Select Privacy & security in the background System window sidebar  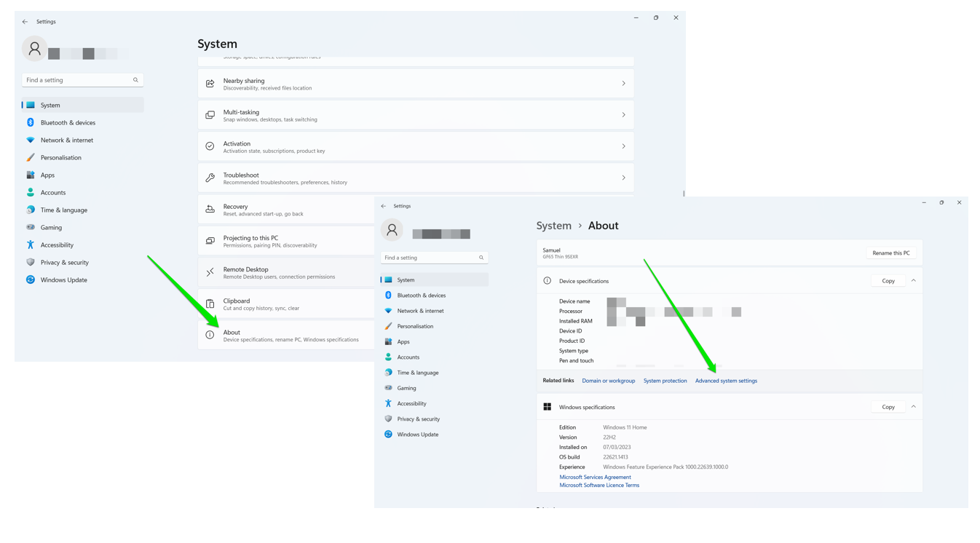coord(64,262)
